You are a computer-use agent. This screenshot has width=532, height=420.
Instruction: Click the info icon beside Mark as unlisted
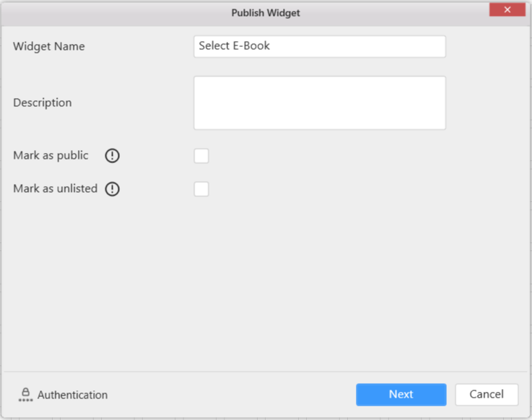tap(112, 189)
